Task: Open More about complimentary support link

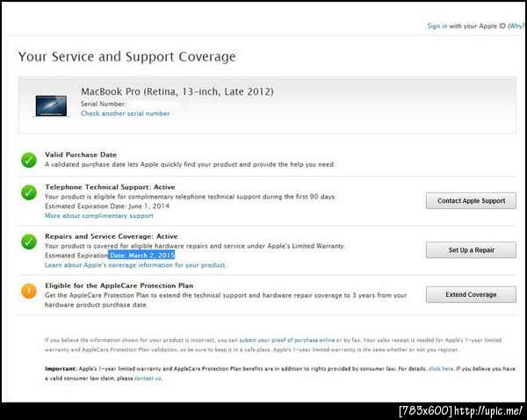Action: pyautogui.click(x=99, y=216)
